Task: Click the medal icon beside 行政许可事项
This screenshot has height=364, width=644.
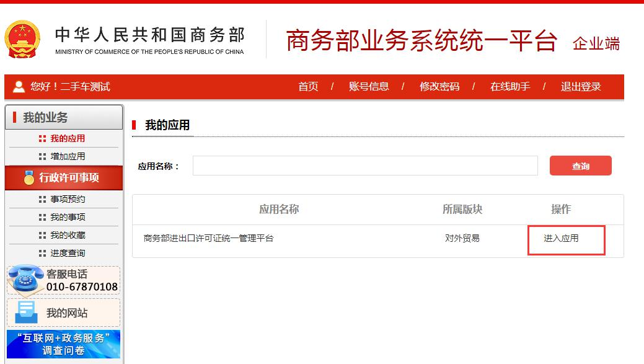Action: [x=29, y=178]
